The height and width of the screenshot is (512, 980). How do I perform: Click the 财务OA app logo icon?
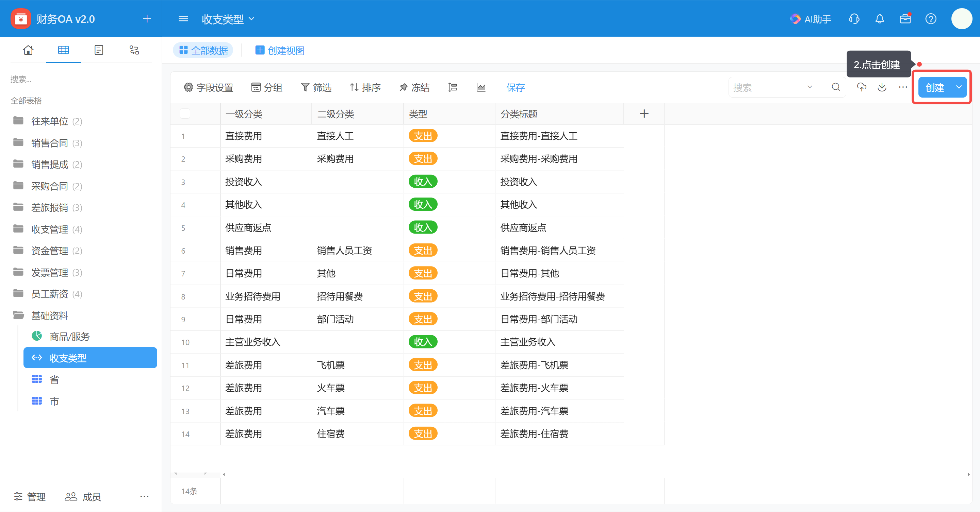tap(20, 19)
